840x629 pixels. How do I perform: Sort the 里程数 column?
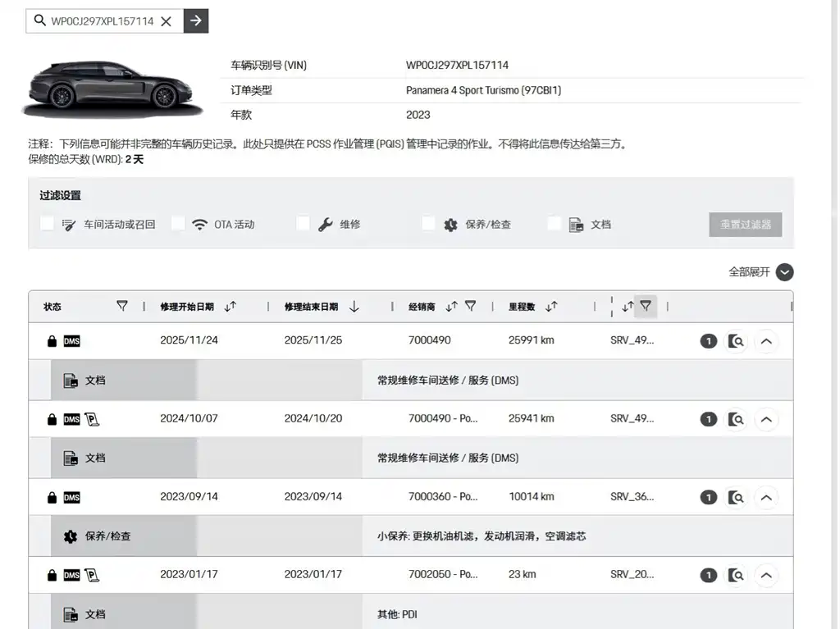coord(551,307)
